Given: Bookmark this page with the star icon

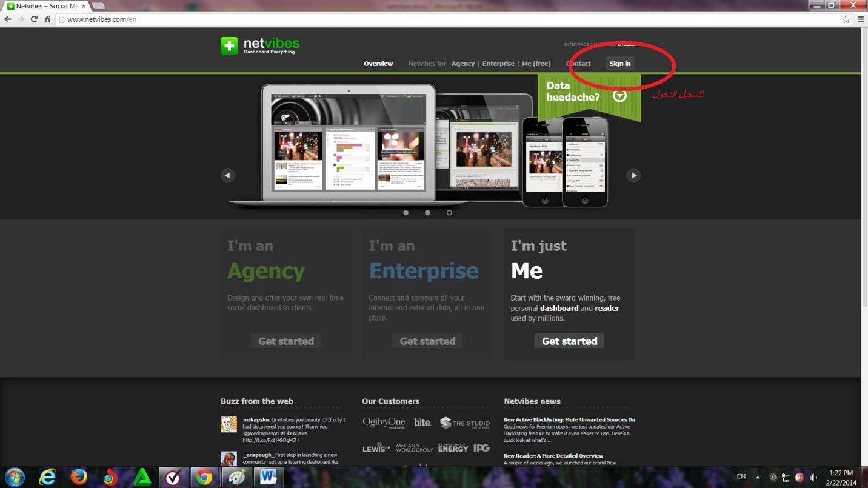Looking at the screenshot, I should [846, 19].
